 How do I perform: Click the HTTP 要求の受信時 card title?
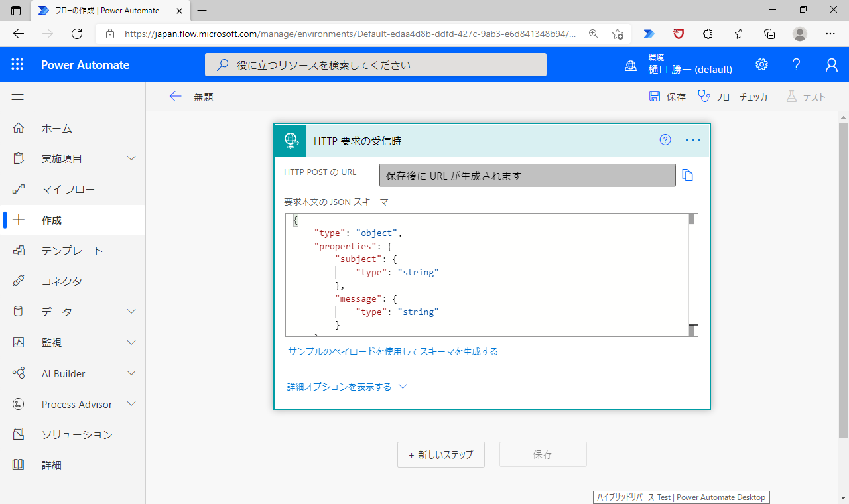pyautogui.click(x=358, y=141)
